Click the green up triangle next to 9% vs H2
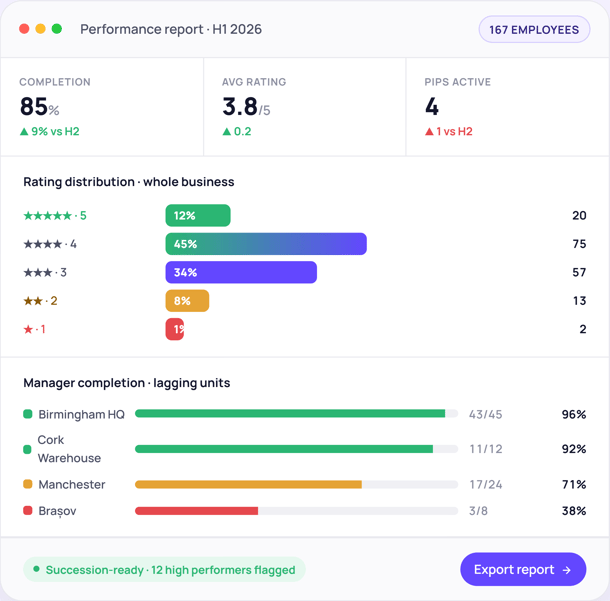Viewport: 610px width, 601px height. 24,131
